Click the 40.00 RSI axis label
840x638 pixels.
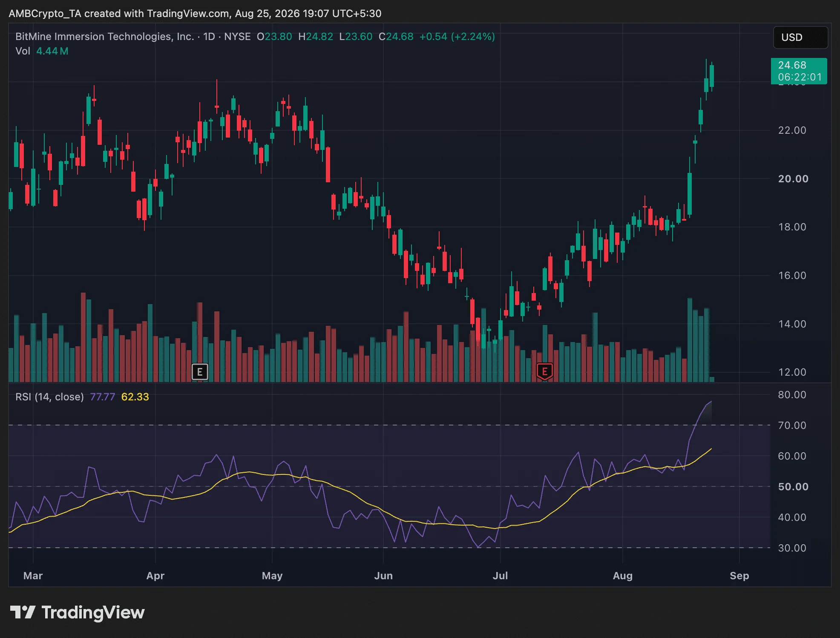coord(792,517)
